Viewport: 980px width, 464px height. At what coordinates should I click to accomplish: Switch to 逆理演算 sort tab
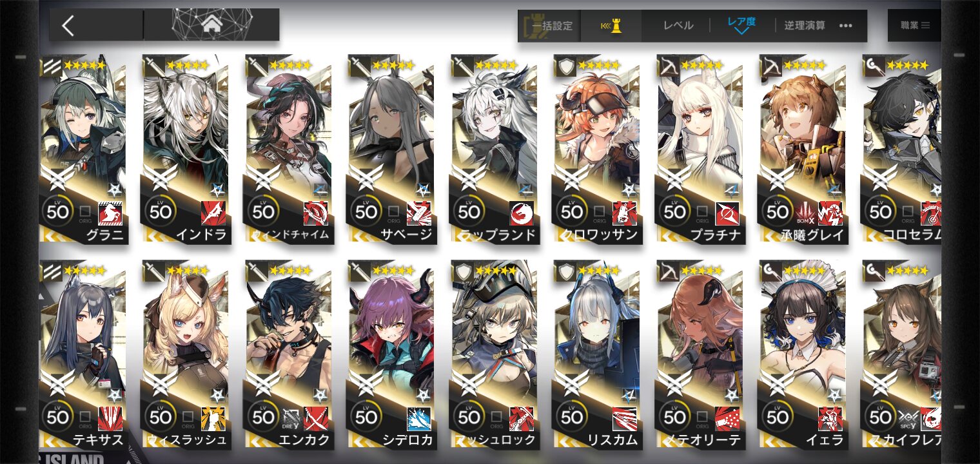(x=805, y=26)
